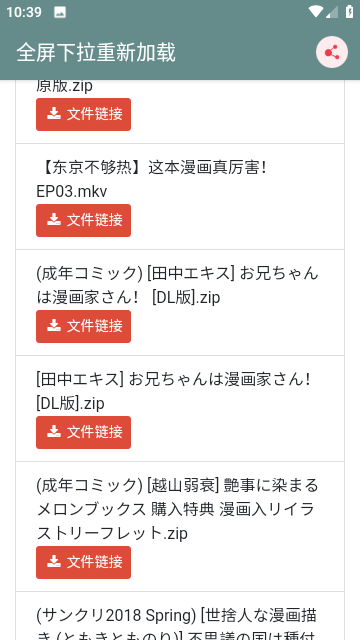The height and width of the screenshot is (640, 360).
Task: Tap download icon in topmost file link button
Action: (54, 114)
